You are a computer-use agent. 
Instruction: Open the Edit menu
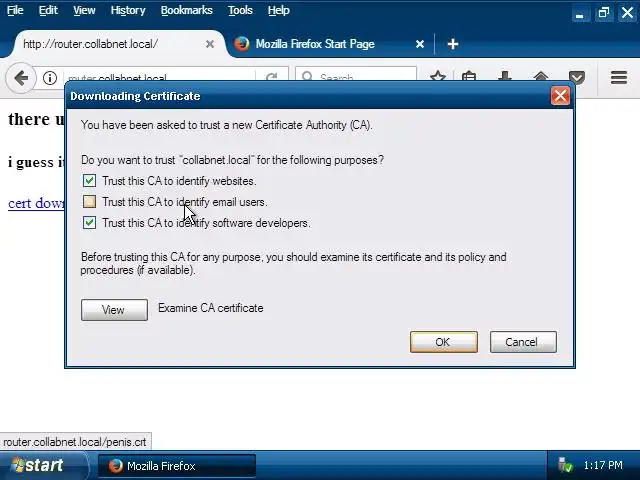point(48,10)
